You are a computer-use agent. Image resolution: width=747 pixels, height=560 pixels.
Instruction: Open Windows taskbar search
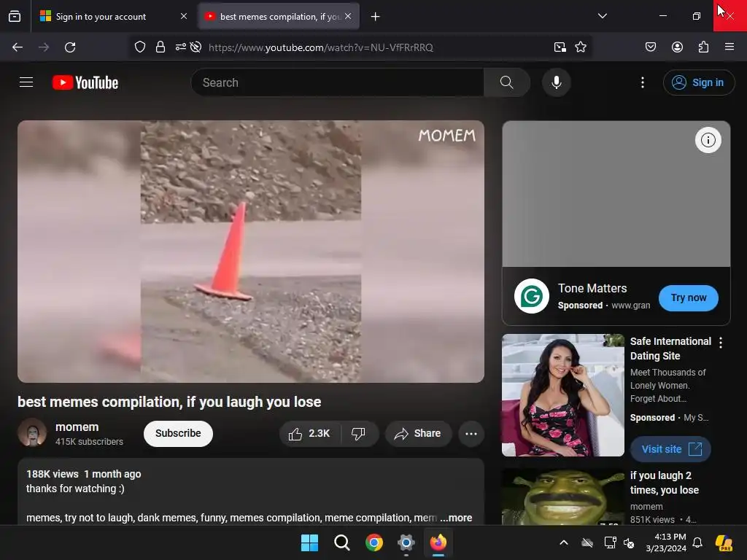[342, 542]
